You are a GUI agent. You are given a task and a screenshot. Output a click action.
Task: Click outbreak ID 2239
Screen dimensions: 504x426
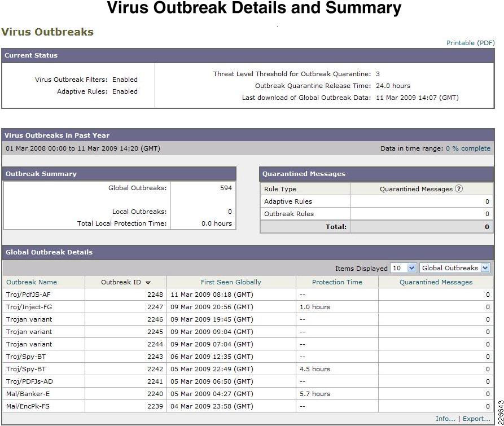pos(155,406)
